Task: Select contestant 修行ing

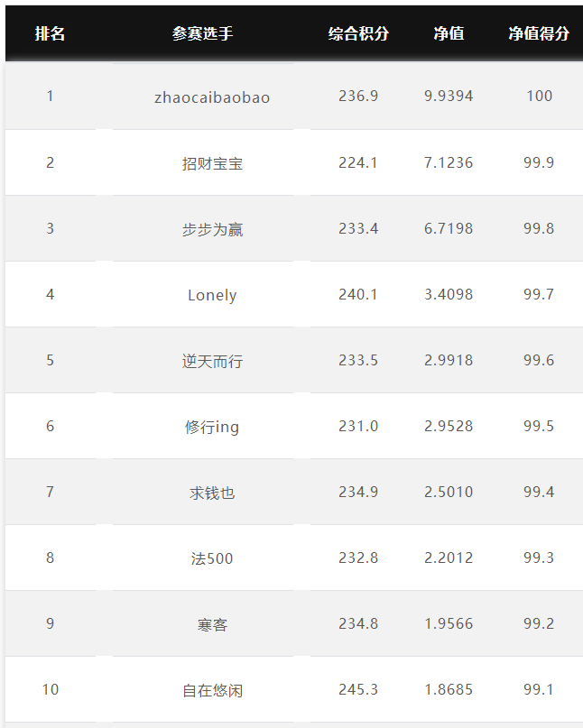Action: tap(212, 427)
